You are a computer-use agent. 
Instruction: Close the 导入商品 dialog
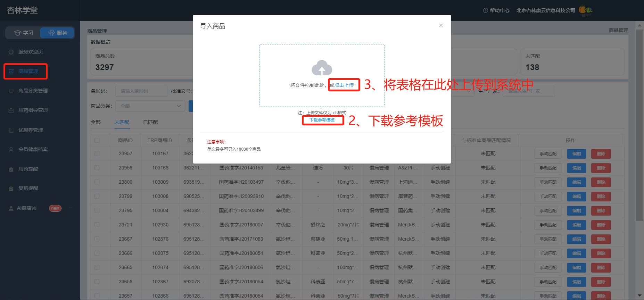tap(441, 25)
